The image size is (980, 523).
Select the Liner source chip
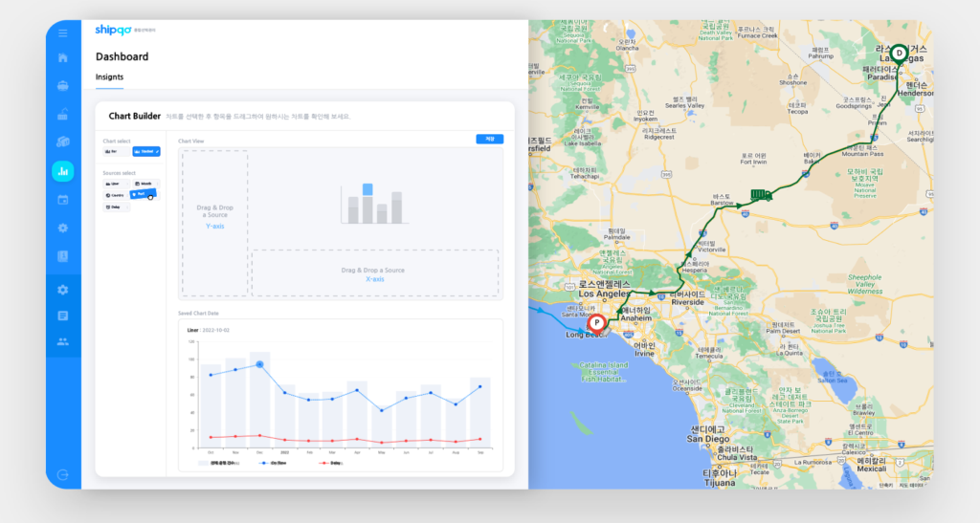pyautogui.click(x=116, y=184)
